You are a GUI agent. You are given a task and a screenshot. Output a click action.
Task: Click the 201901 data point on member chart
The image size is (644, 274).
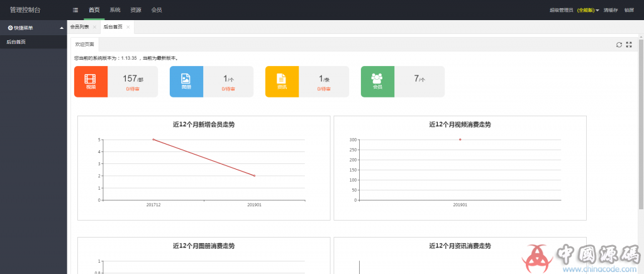tap(254, 175)
